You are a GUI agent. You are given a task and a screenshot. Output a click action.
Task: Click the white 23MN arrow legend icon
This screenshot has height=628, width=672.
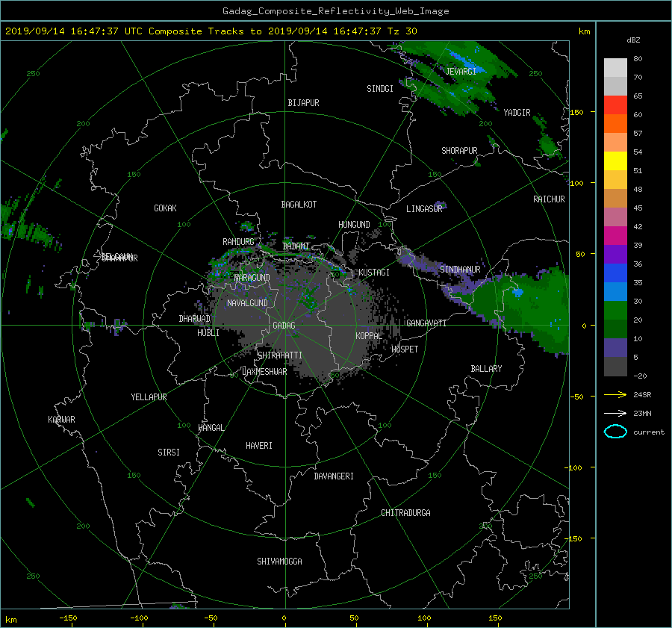pos(615,413)
